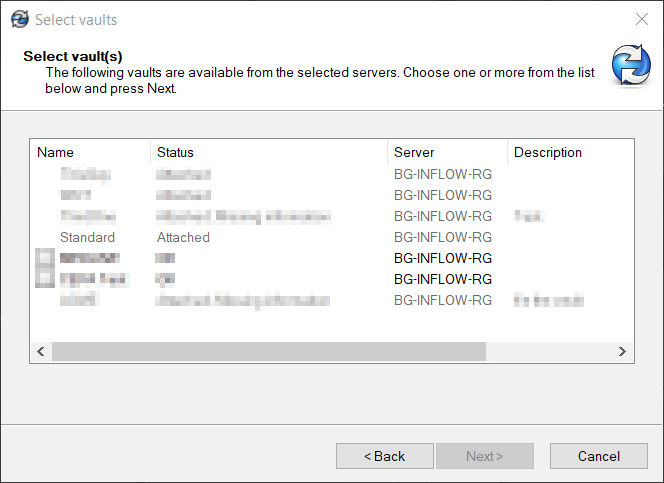This screenshot has height=483, width=664.
Task: Click the Attached status of Standard vault
Action: pyautogui.click(x=183, y=237)
